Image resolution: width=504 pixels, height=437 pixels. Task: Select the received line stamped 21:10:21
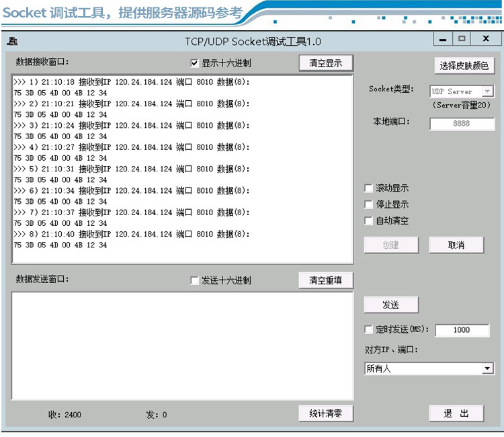point(132,104)
